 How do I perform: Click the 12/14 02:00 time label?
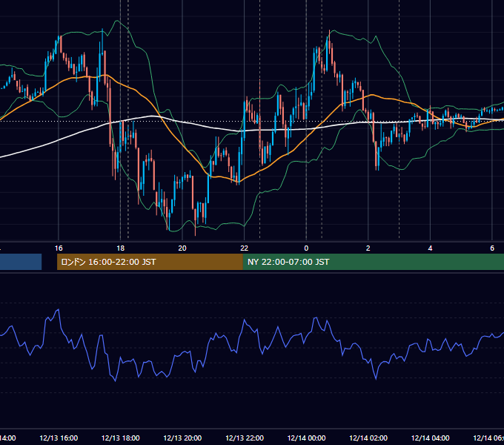368,438
